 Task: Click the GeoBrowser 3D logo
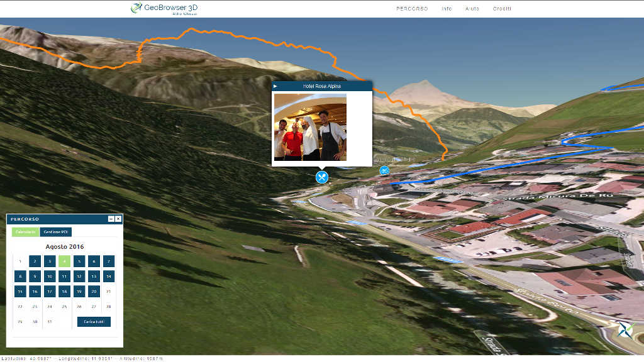click(x=164, y=8)
